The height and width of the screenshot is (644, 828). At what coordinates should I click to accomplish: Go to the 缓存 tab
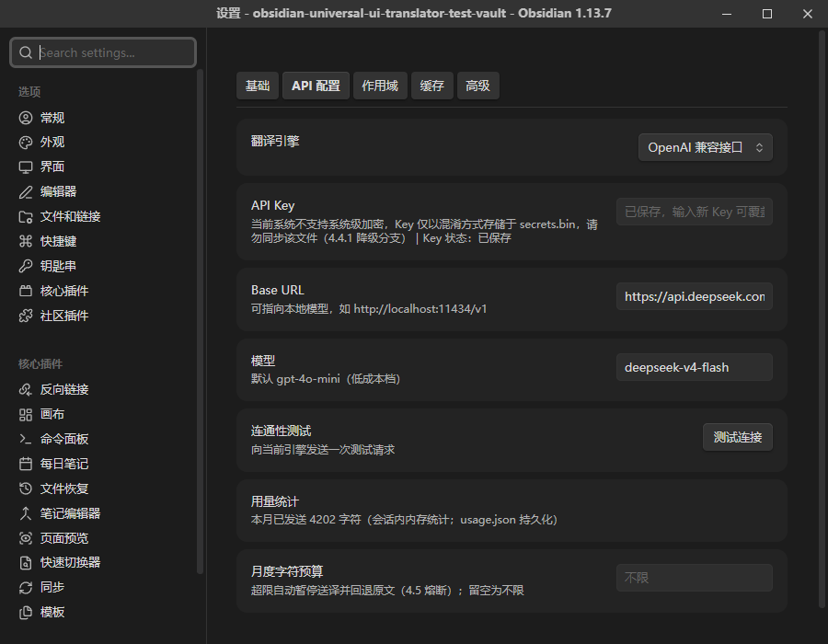pyautogui.click(x=431, y=86)
